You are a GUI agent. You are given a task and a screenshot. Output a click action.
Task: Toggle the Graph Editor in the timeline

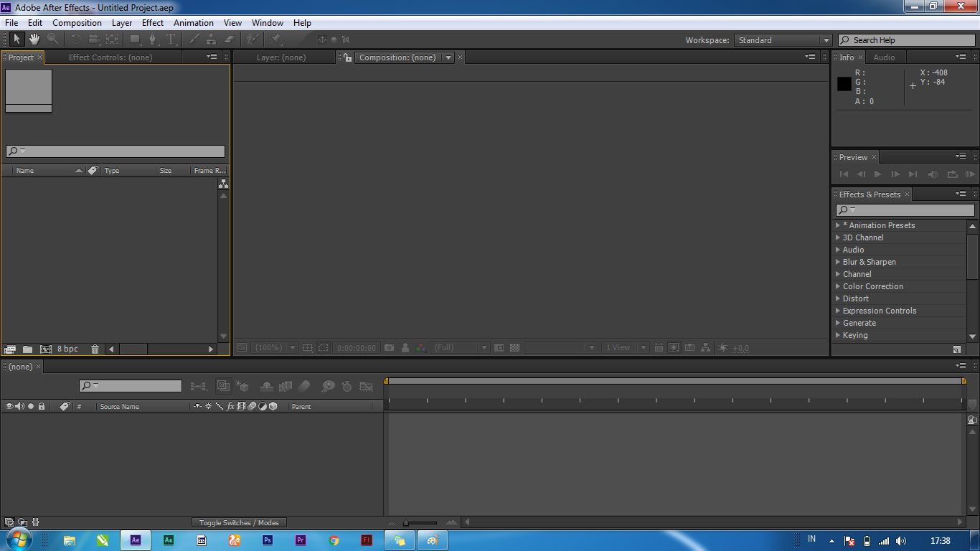(367, 386)
